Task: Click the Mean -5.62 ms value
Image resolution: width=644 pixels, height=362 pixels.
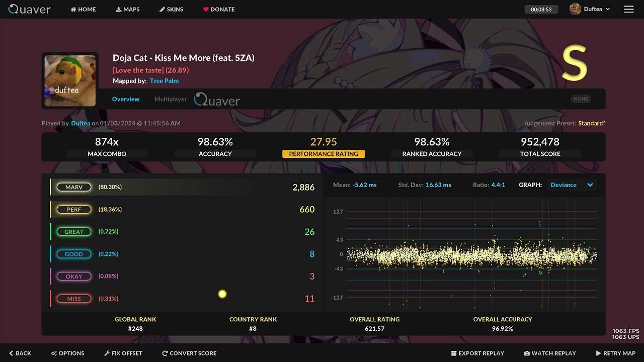Action: [x=364, y=185]
